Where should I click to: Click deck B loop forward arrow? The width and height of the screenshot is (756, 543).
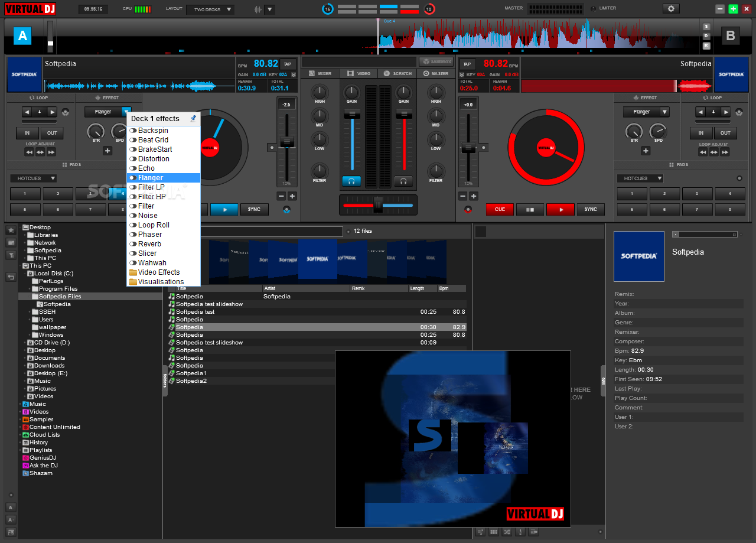click(726, 112)
